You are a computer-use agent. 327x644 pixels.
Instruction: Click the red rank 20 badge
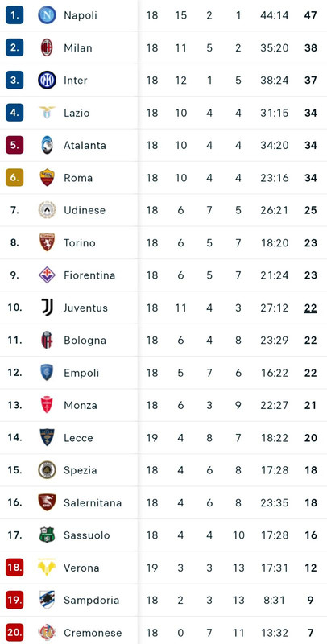[x=14, y=633]
